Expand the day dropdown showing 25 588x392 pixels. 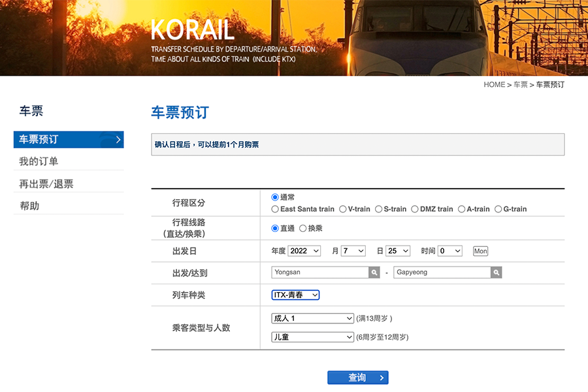(397, 251)
